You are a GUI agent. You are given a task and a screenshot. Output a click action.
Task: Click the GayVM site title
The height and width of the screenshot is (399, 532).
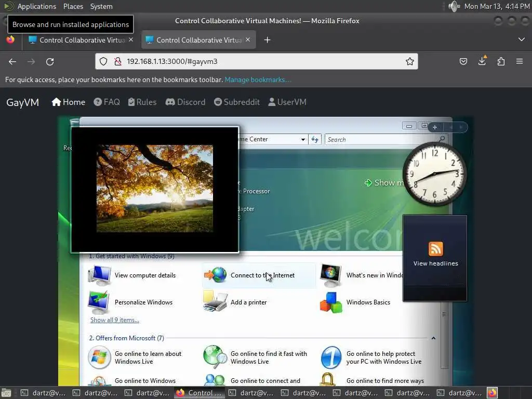pyautogui.click(x=23, y=102)
